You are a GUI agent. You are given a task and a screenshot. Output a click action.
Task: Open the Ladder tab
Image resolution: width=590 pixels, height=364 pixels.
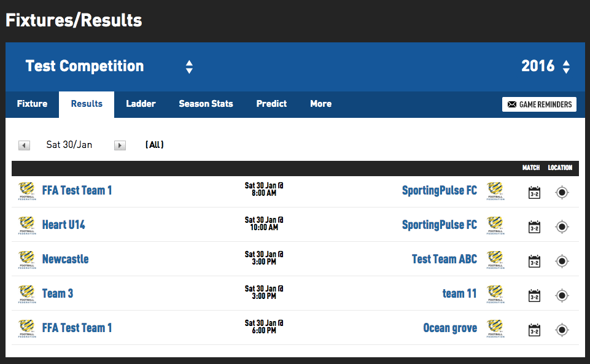click(x=141, y=104)
